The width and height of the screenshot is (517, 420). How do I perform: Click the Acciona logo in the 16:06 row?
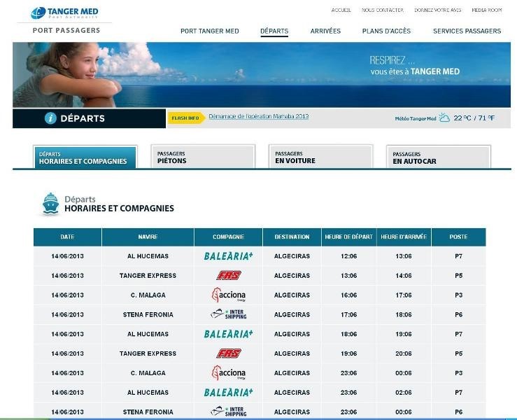click(228, 295)
